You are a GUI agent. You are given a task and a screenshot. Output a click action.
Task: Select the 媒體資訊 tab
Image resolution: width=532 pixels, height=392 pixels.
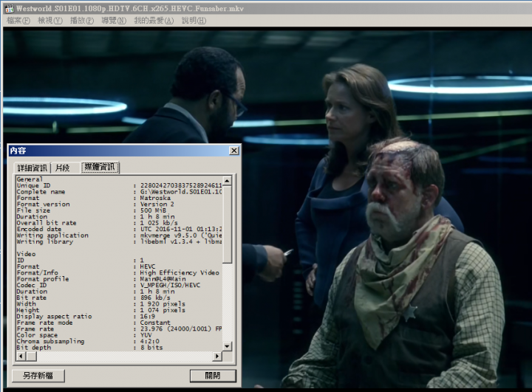pyautogui.click(x=100, y=167)
